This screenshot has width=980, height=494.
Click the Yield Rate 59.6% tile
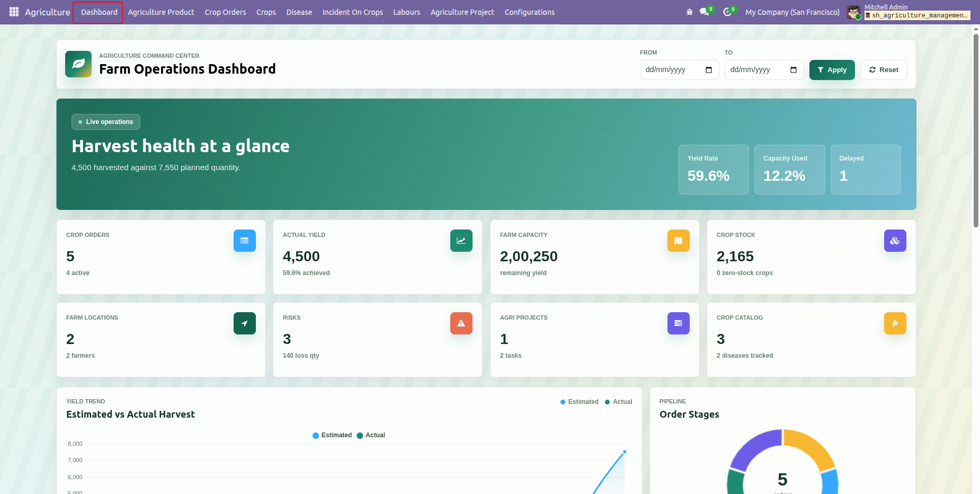tap(714, 170)
